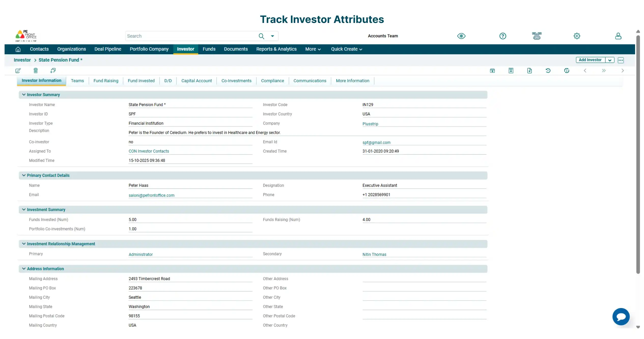Toggle the eye visibility icon in the header
Viewport: 644px width, 339px height.
pos(461,36)
